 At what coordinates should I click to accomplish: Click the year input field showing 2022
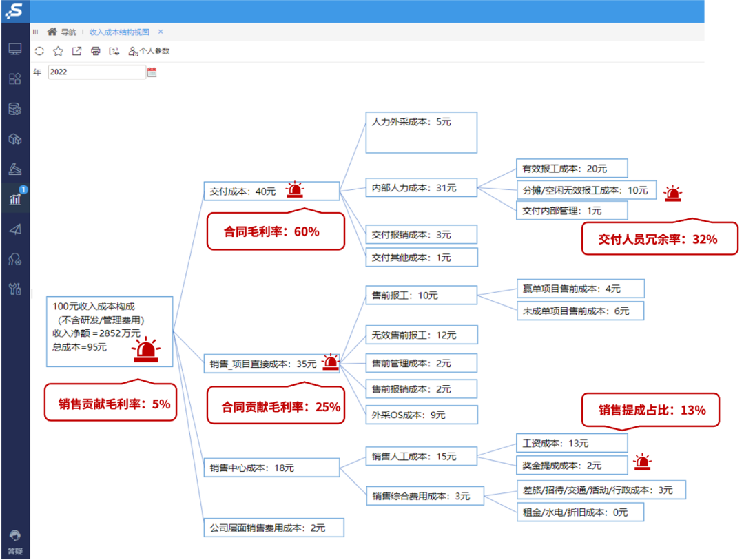(96, 71)
